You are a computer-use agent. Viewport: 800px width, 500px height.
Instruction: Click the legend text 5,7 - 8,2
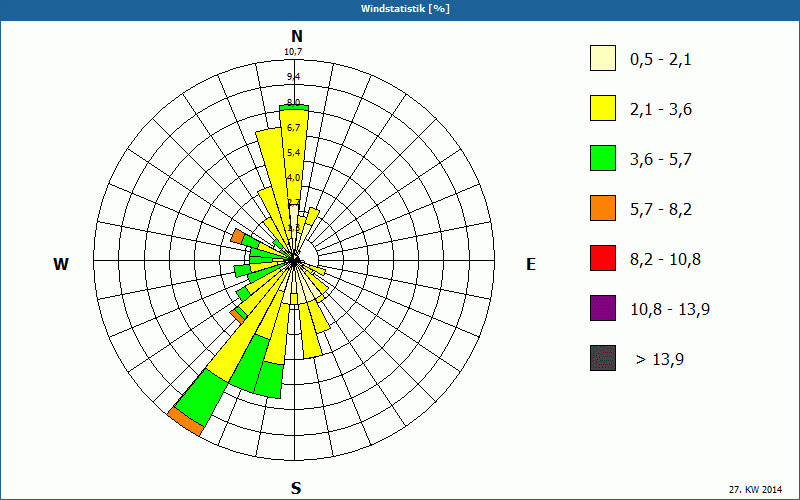click(661, 210)
